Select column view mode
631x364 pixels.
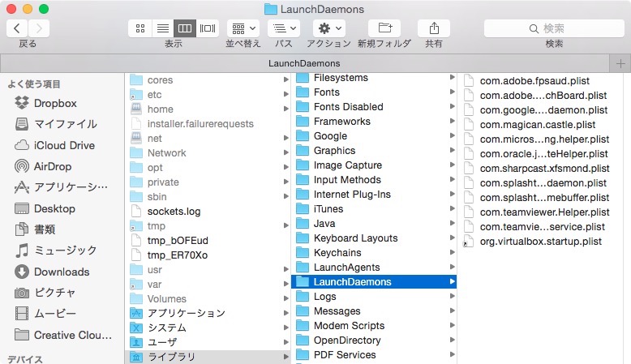[185, 28]
